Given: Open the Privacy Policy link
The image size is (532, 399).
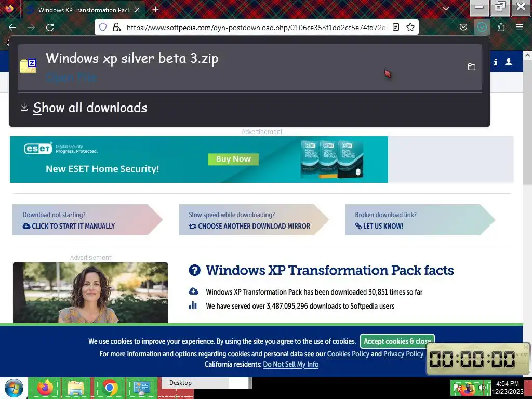Looking at the screenshot, I should (x=403, y=354).
